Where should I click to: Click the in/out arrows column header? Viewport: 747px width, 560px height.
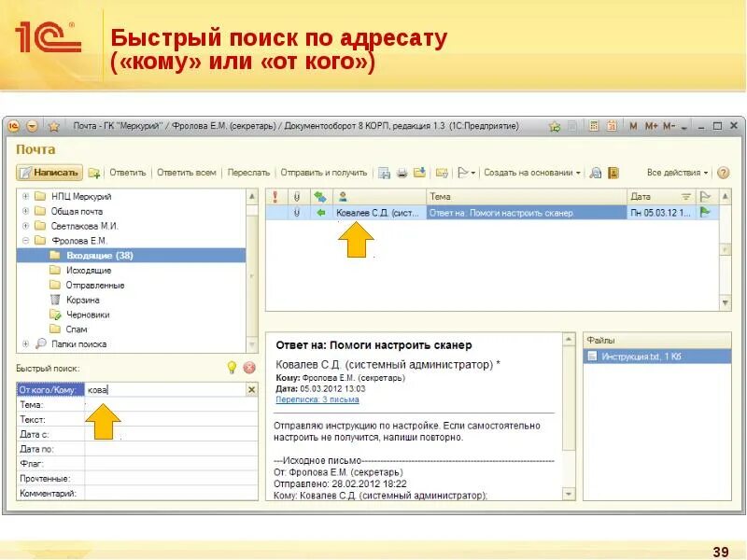tap(320, 196)
